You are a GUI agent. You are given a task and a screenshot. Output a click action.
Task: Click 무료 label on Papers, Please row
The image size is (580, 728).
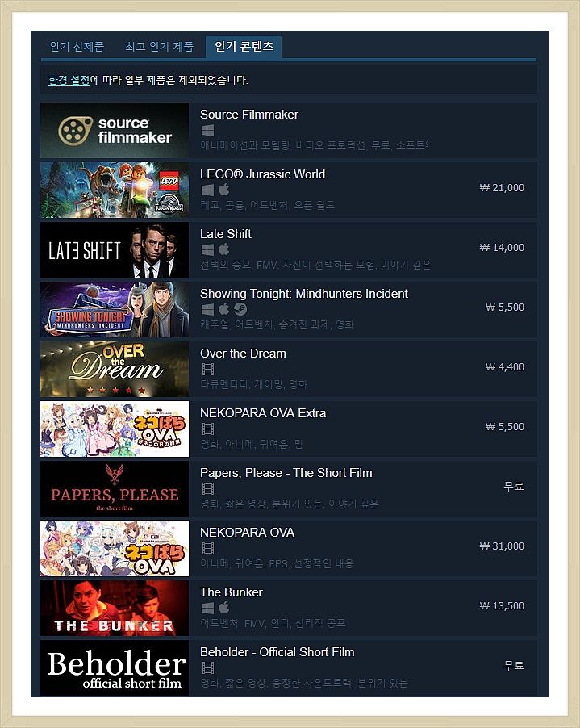[514, 486]
